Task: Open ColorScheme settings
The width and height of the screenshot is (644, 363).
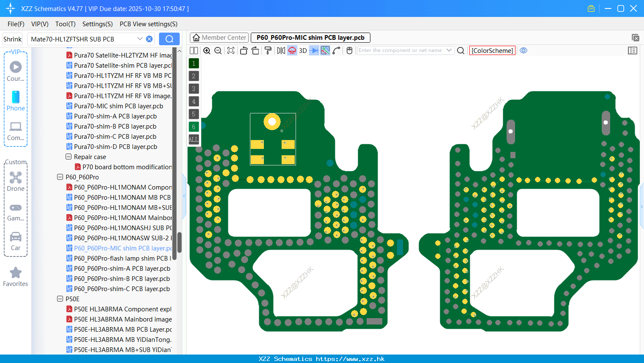Action: click(492, 50)
